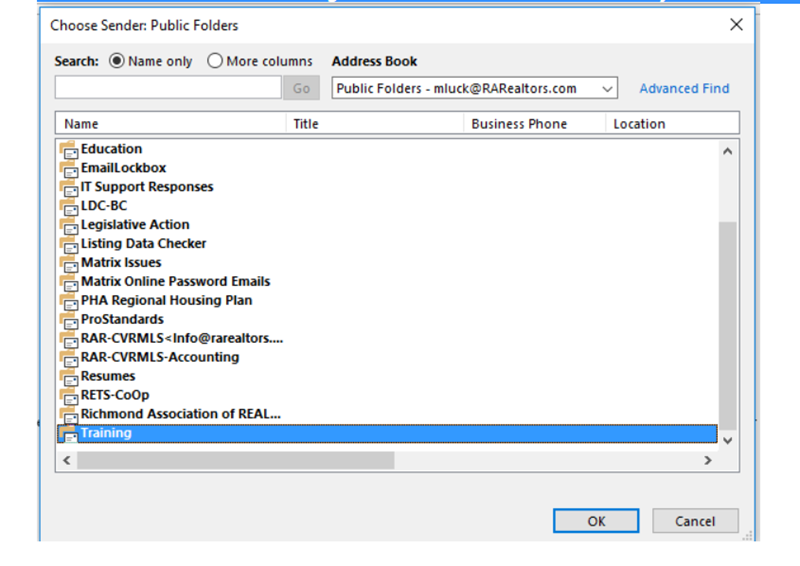Select the RETS-CoOp entry text
The width and height of the screenshot is (800, 566).
point(115,395)
